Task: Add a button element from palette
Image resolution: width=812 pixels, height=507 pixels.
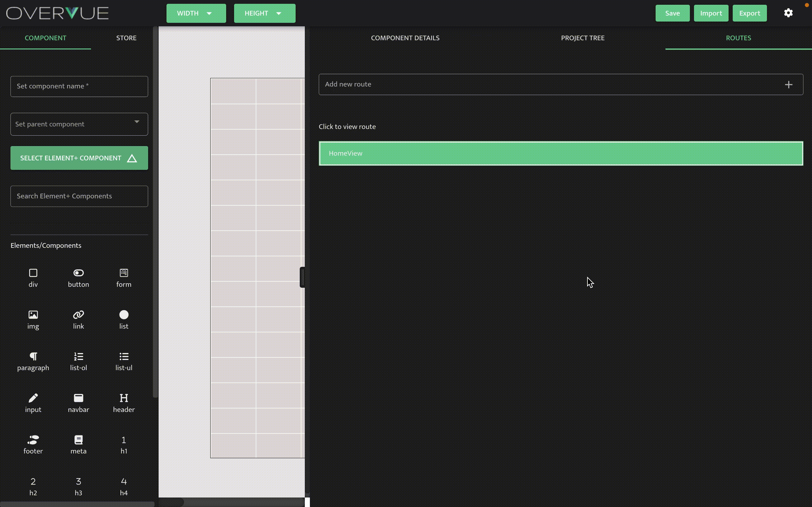Action: pyautogui.click(x=78, y=278)
